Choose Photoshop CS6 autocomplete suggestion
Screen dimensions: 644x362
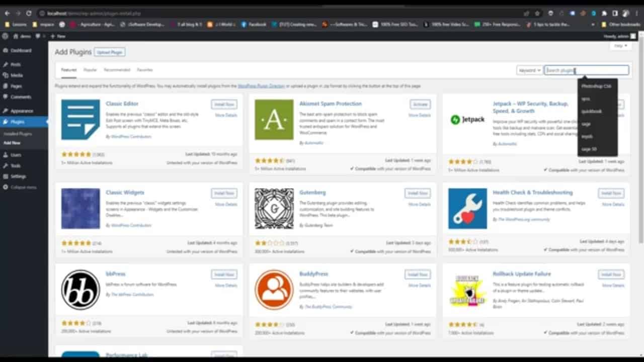coord(596,86)
